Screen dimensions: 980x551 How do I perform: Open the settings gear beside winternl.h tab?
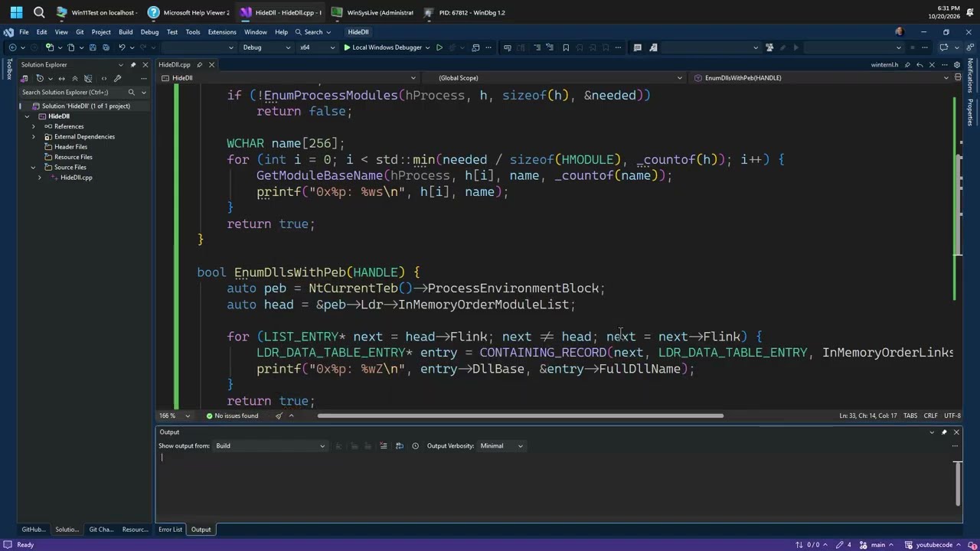(956, 65)
